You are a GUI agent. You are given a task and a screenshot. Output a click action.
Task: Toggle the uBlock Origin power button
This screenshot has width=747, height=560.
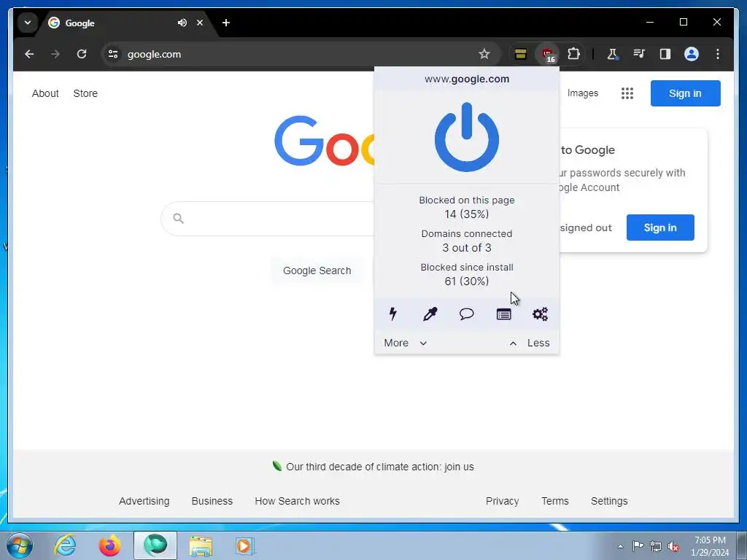(x=466, y=137)
